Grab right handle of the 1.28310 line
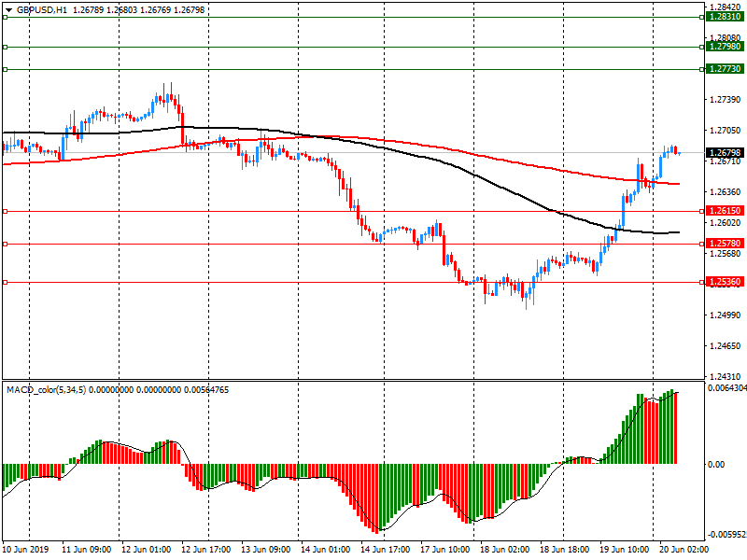747x560 pixels. 702,17
